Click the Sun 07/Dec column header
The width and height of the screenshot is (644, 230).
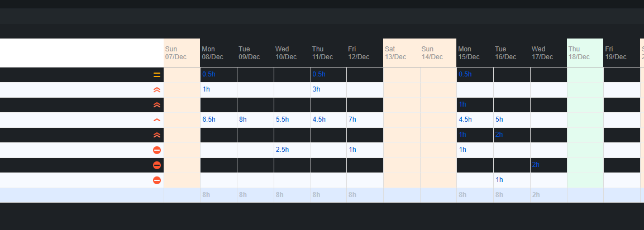pyautogui.click(x=182, y=53)
